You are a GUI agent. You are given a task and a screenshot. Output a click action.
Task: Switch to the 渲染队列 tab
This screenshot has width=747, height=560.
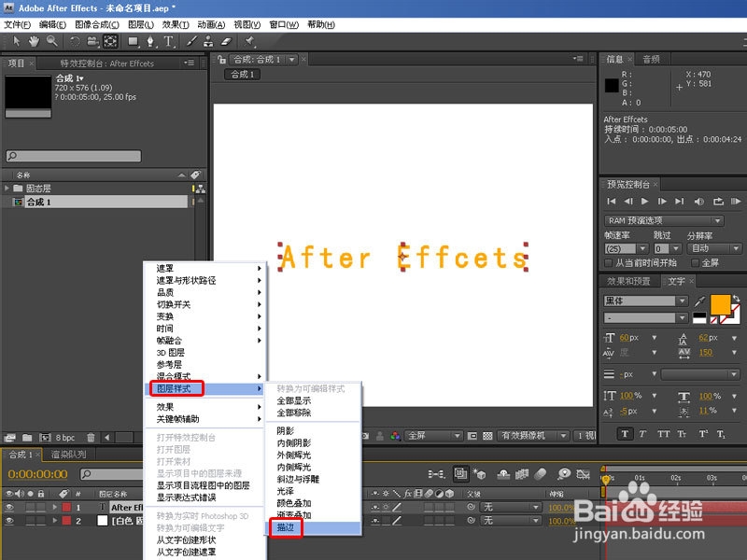point(68,455)
